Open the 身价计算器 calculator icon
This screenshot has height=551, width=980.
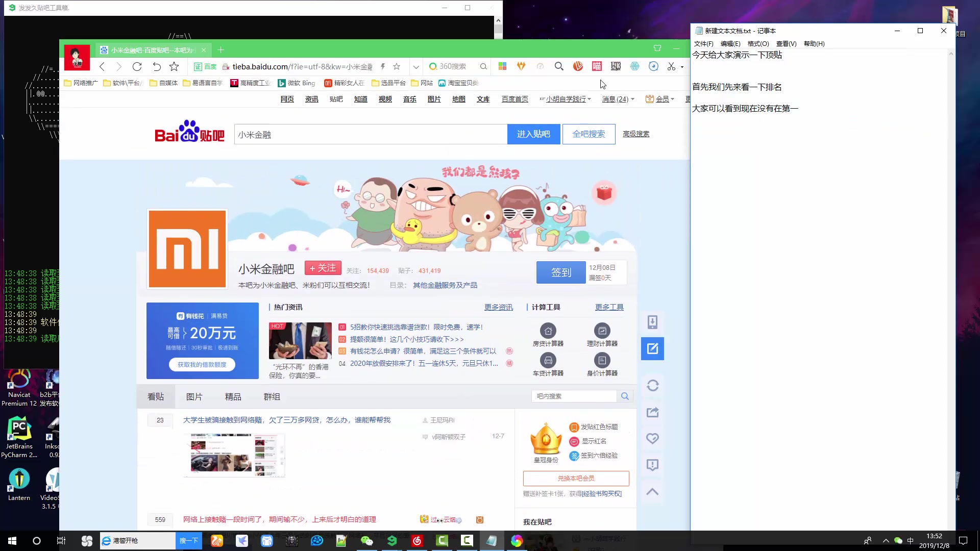(602, 360)
